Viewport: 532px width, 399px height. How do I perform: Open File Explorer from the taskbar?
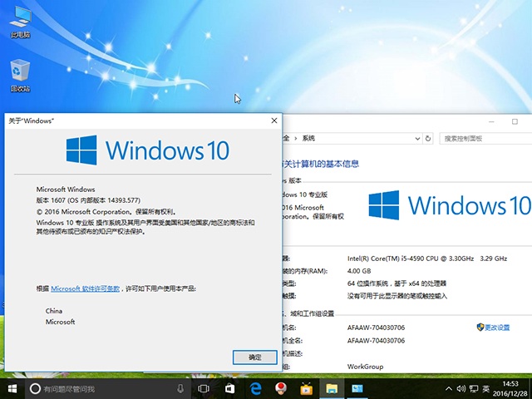click(332, 388)
